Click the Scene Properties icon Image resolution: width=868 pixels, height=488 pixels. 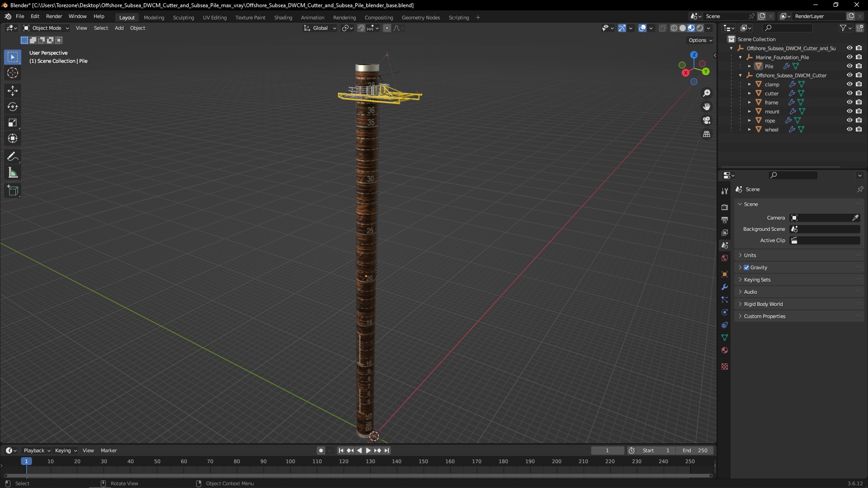[726, 245]
